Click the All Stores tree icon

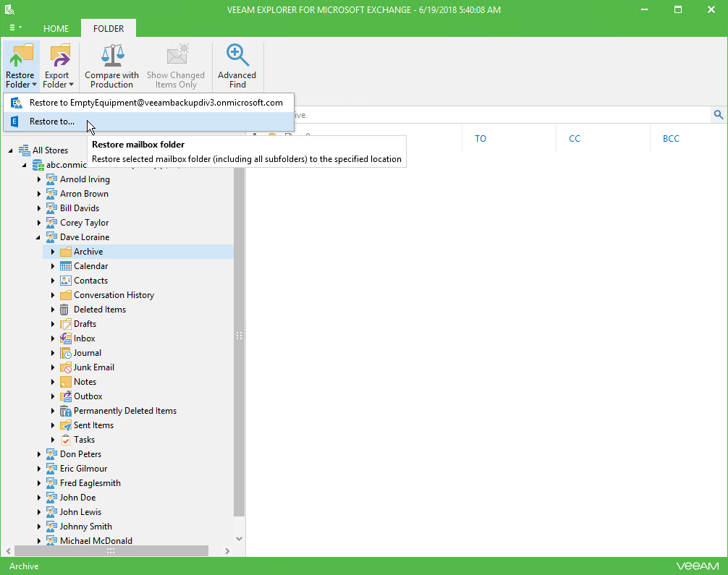[24, 150]
